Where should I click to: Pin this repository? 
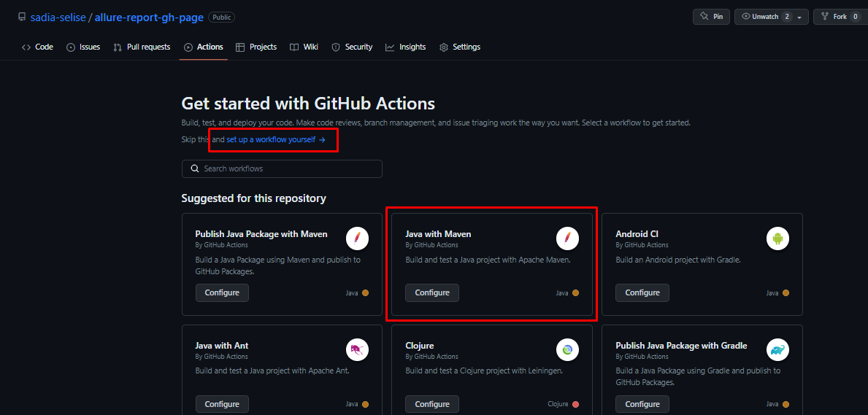[710, 17]
